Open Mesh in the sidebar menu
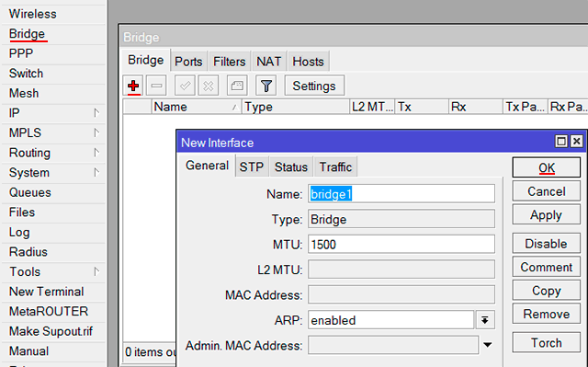 pos(53,93)
